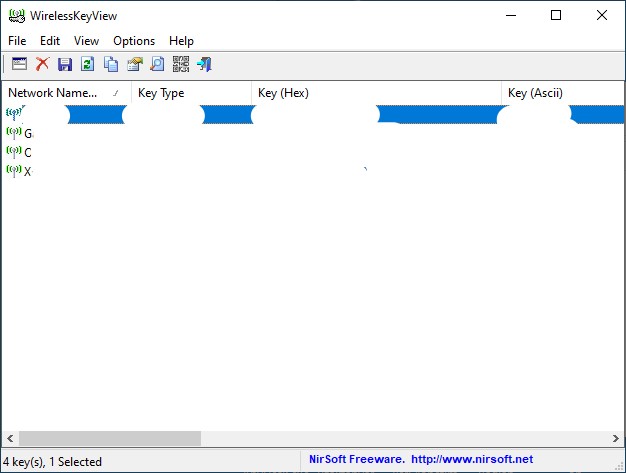Refresh the key list with the toolbar icon

[87, 64]
